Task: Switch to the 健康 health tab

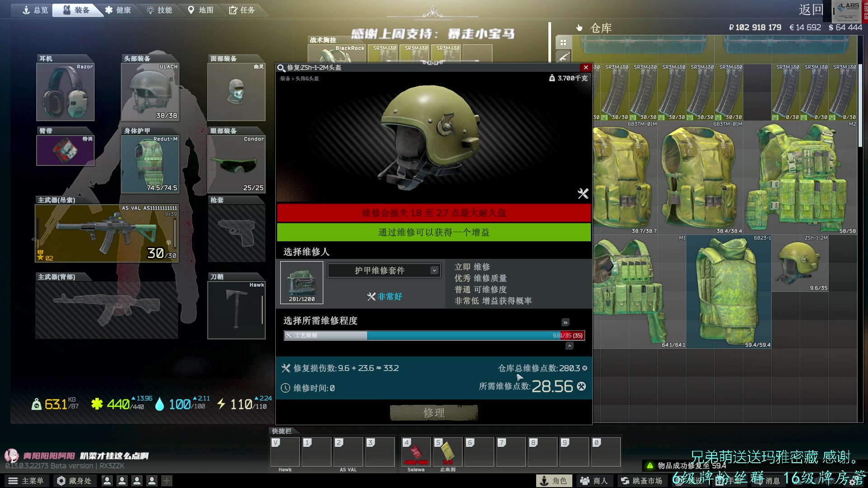Action: click(x=118, y=10)
